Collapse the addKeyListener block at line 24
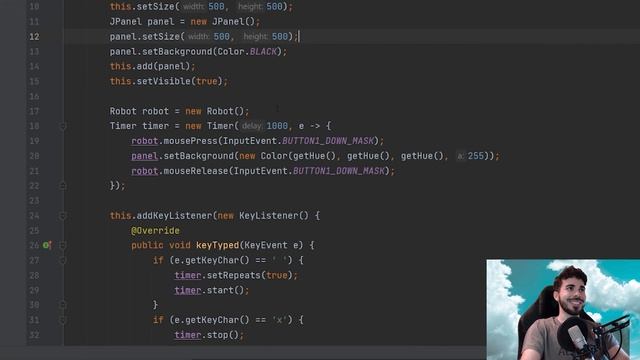 pyautogui.click(x=63, y=216)
